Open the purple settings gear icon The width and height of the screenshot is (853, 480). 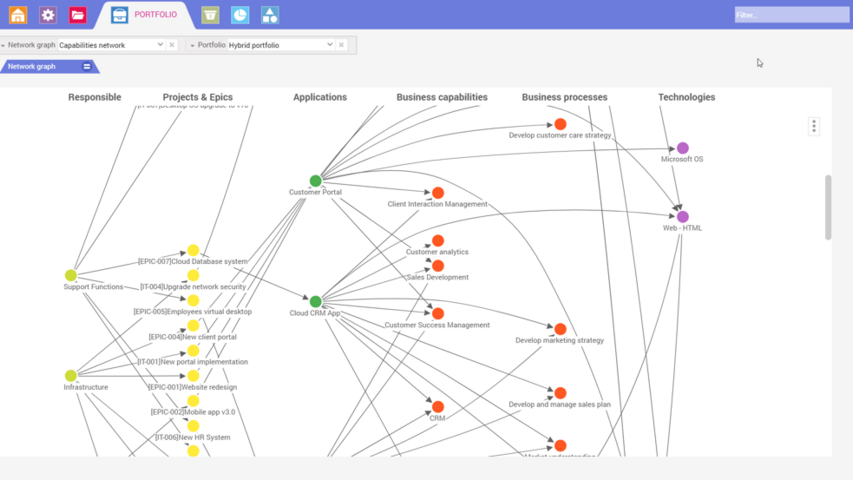(x=48, y=15)
